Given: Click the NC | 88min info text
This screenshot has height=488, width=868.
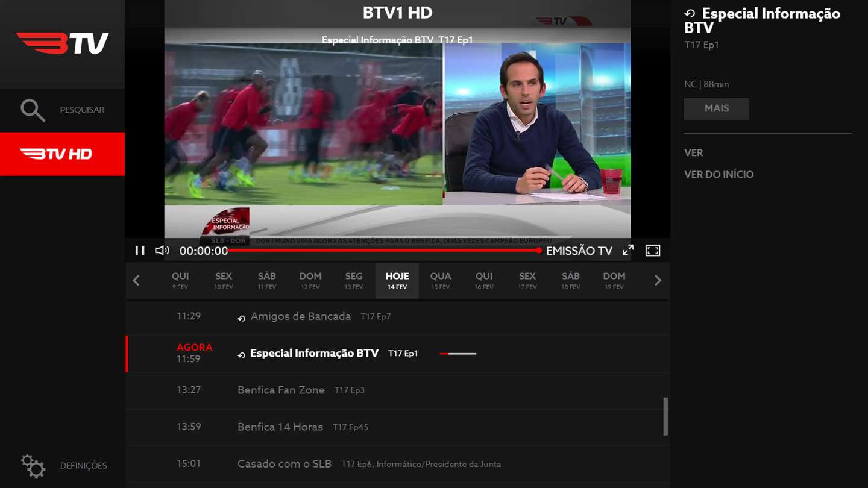Looking at the screenshot, I should coord(706,84).
